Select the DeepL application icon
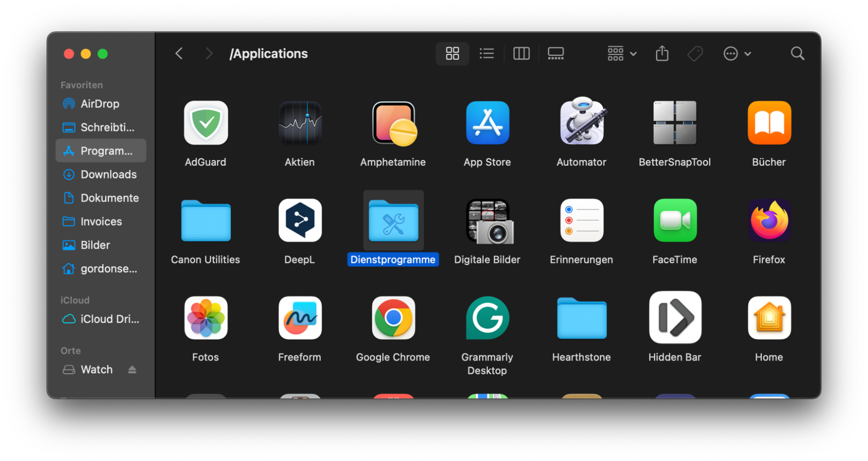 (300, 221)
